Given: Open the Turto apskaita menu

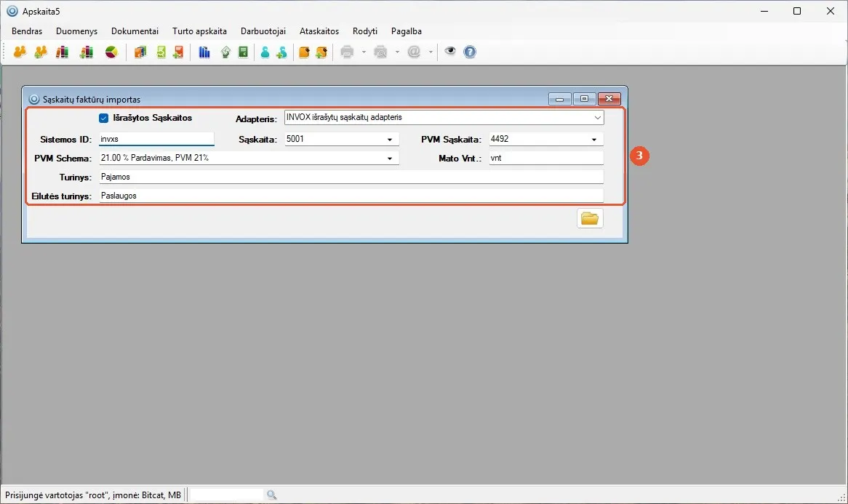Looking at the screenshot, I should pos(199,31).
